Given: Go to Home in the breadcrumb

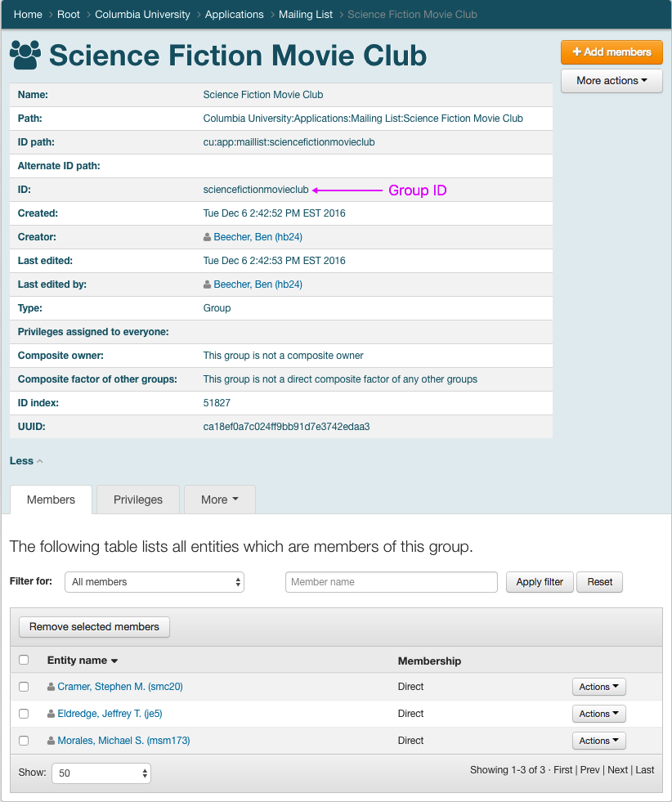Looking at the screenshot, I should tap(28, 15).
